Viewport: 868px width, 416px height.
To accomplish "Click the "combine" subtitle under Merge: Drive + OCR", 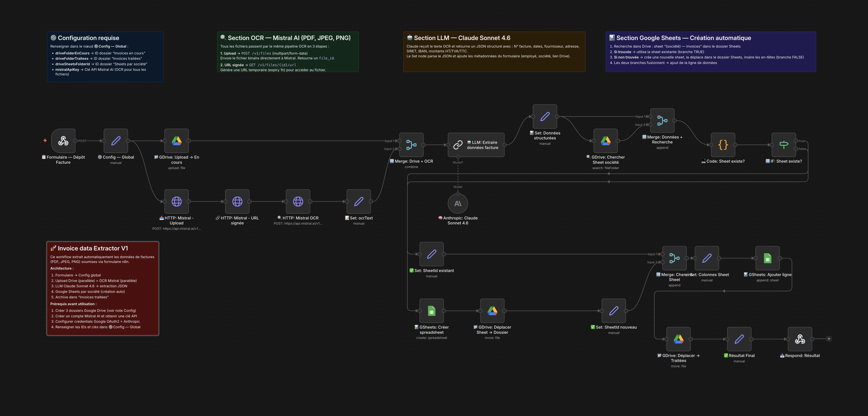I will tap(411, 167).
